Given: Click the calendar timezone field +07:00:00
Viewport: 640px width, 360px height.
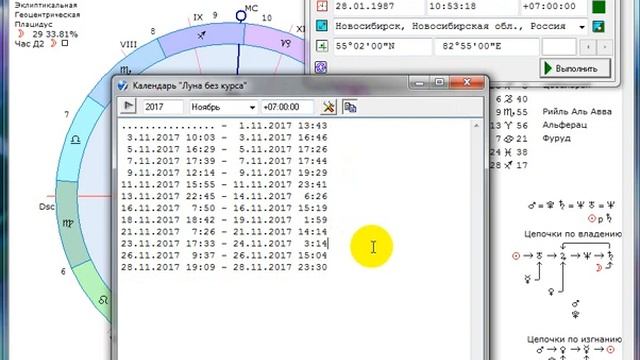Looking at the screenshot, I should click(x=287, y=107).
